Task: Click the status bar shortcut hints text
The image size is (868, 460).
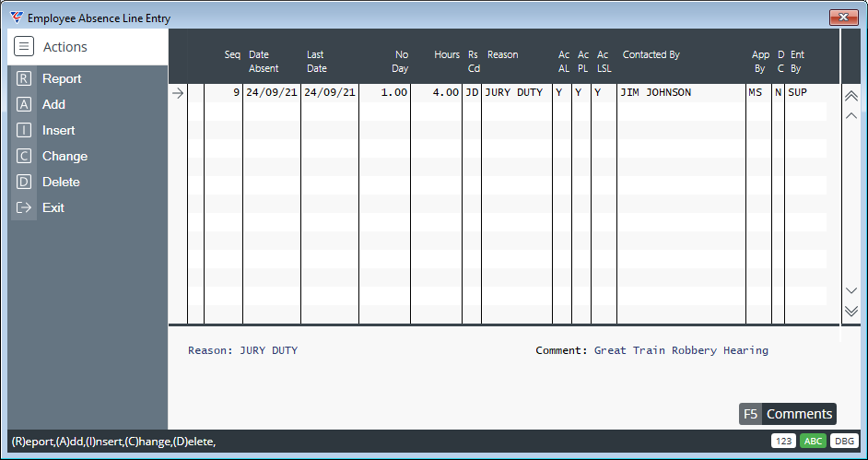Action: [x=113, y=442]
